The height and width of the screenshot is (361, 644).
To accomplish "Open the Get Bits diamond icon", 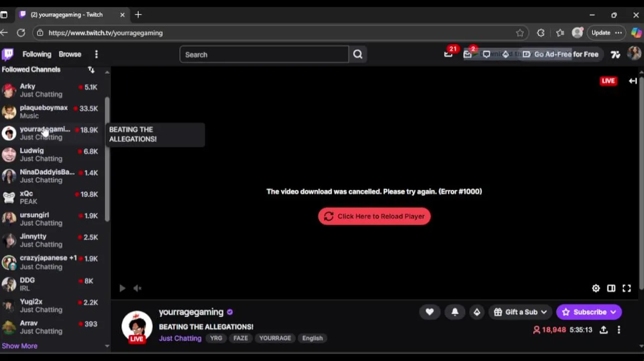I will 506,54.
